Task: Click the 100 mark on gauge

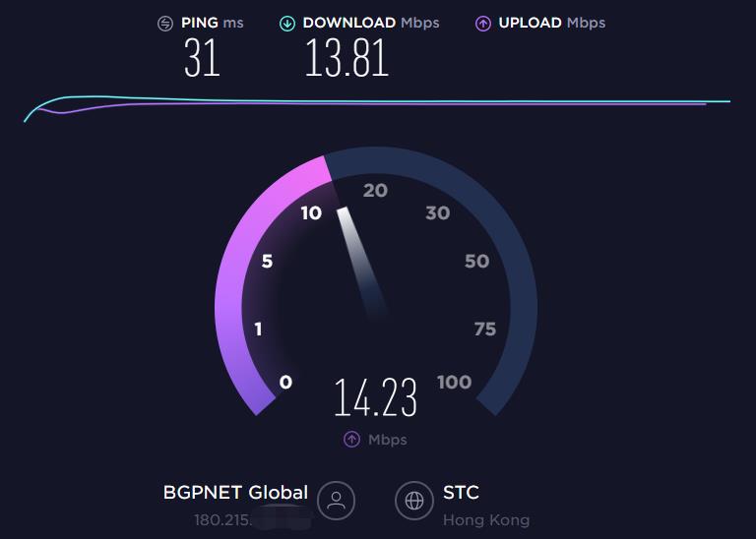Action: (454, 382)
